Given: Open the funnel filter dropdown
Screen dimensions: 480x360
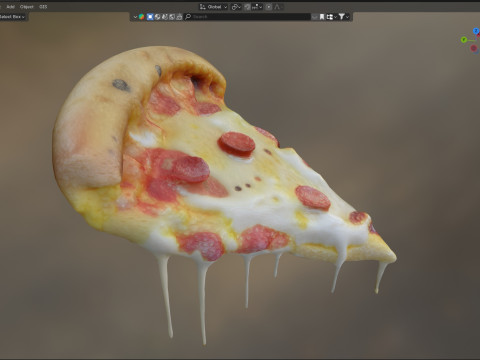Looking at the screenshot, I should coord(344,17).
